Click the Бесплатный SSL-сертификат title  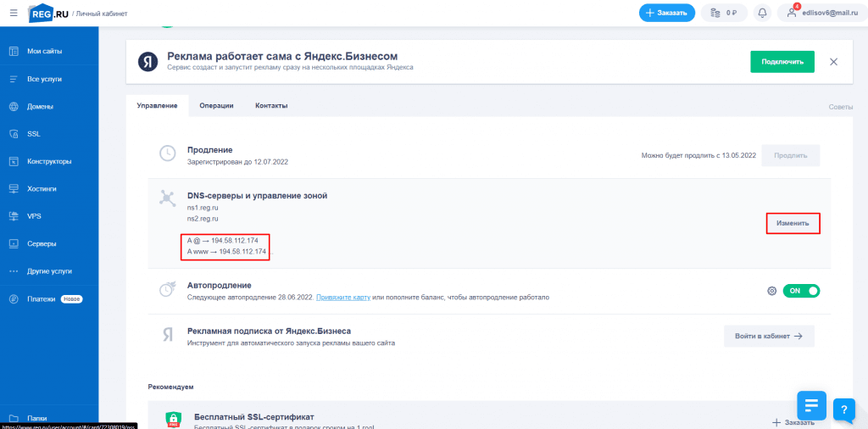click(x=254, y=416)
